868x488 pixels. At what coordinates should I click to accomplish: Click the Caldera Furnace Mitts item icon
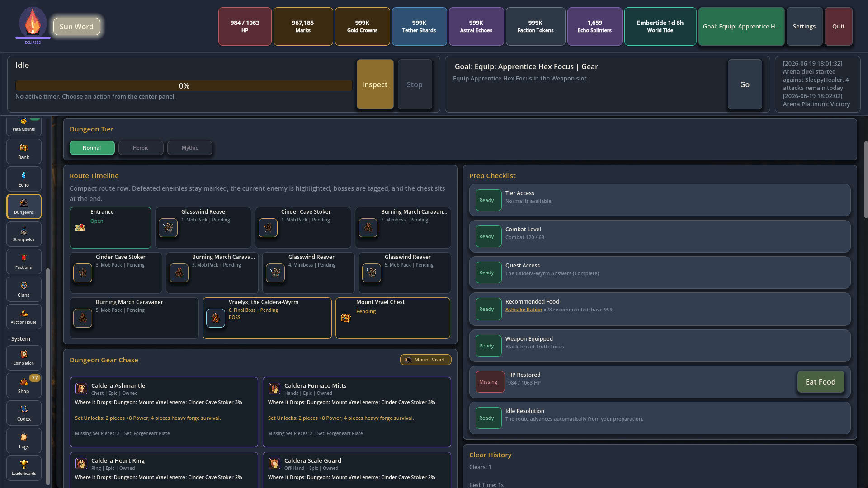[274, 388]
